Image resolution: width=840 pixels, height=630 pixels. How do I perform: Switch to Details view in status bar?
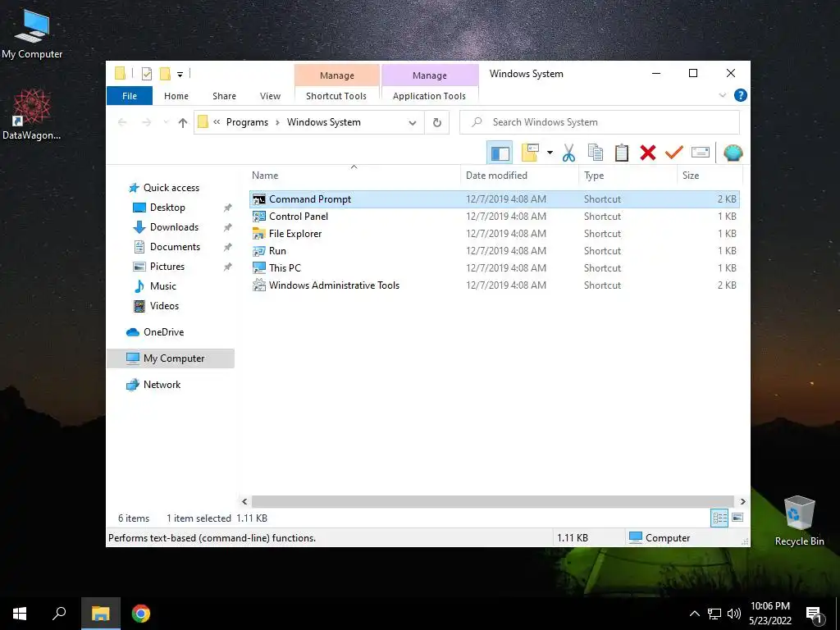[719, 518]
